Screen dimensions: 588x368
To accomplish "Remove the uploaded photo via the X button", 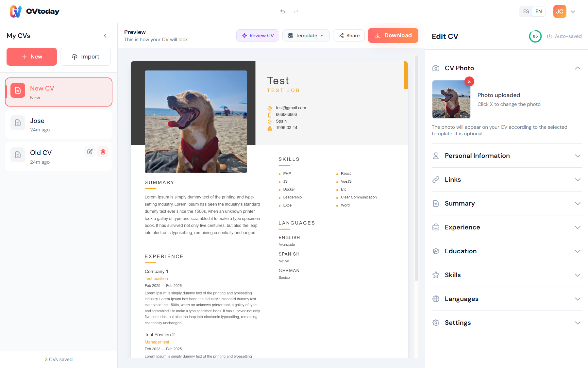I will (x=469, y=81).
